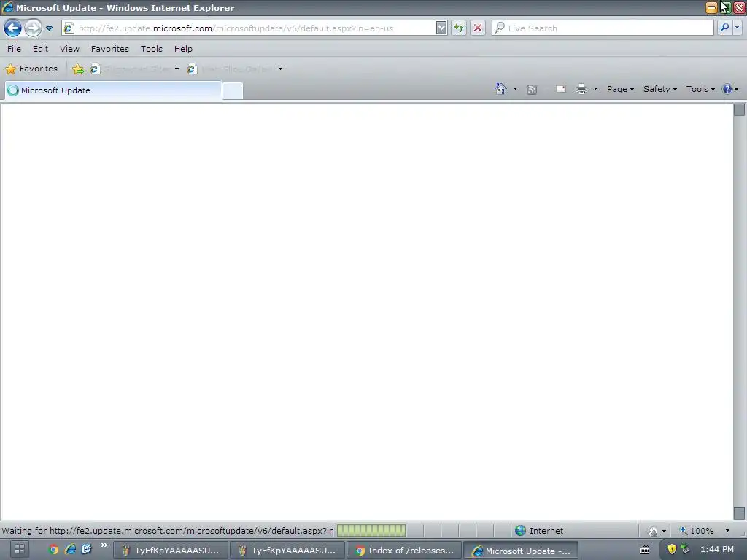Click the Internet zone globe in status bar
This screenshot has width=747, height=560.
[x=521, y=531]
